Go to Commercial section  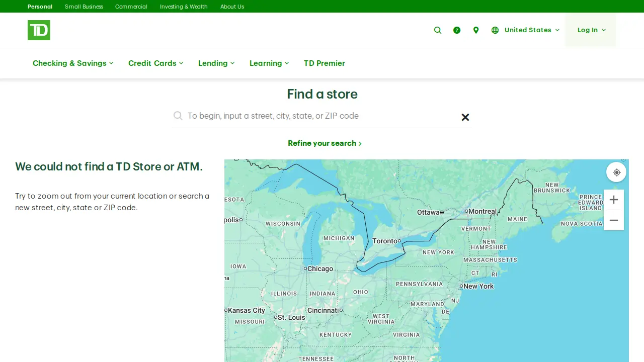[131, 7]
